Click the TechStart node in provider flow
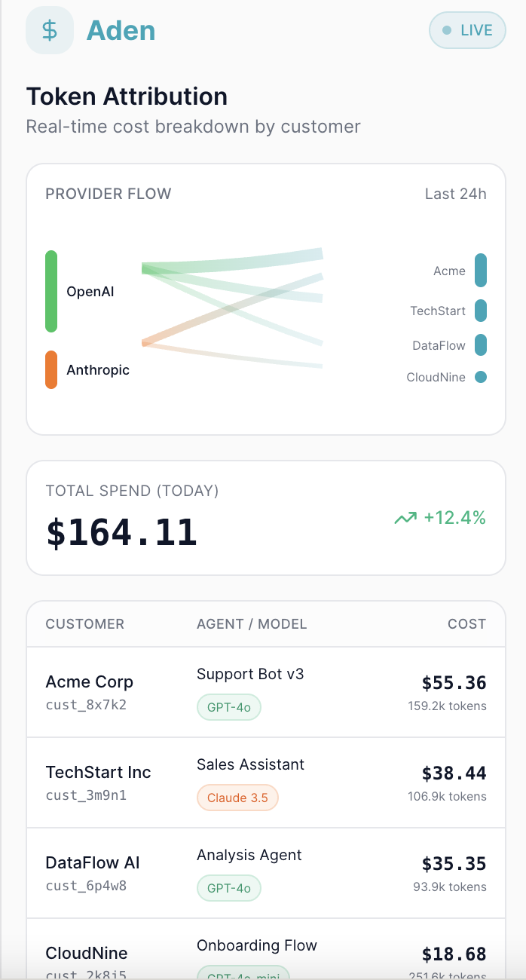The image size is (526, 980). [481, 311]
